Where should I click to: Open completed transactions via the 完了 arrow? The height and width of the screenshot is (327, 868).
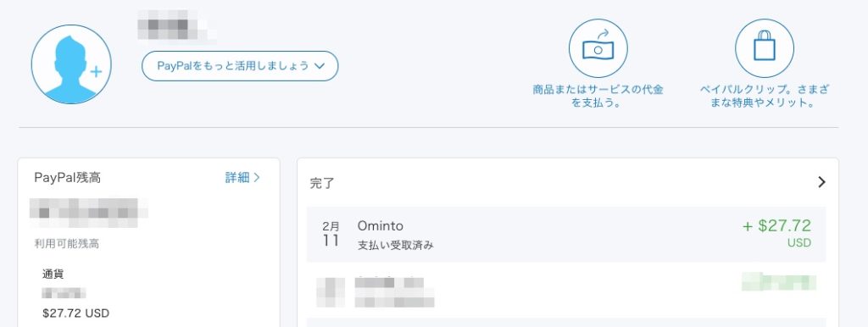(821, 182)
